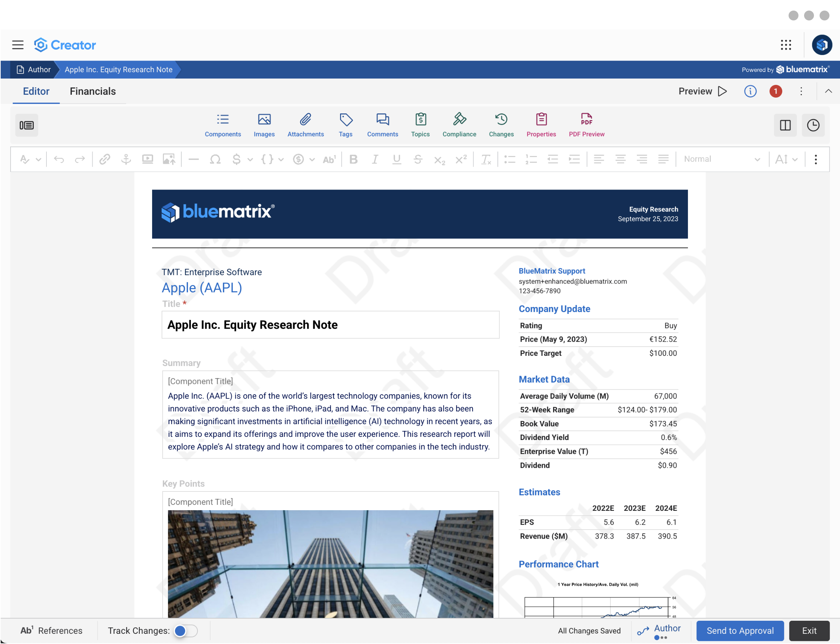Switch to the Financials tab
Screen dimensions: 840x644
click(93, 91)
